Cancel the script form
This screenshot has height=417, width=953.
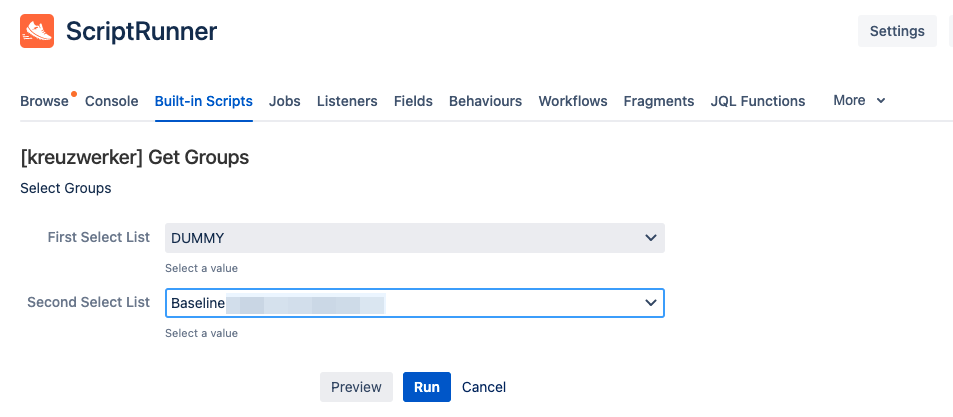click(x=484, y=387)
